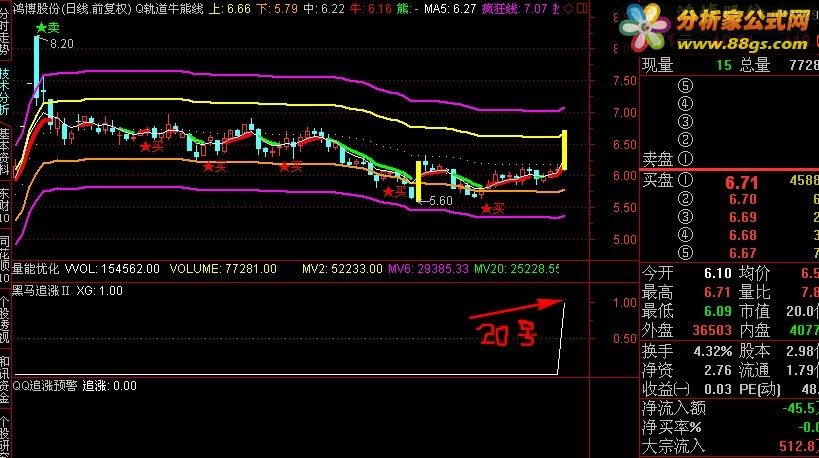This screenshot has height=458, width=819.
Task: Click the MV6: 29385.33 value
Action: [x=428, y=269]
